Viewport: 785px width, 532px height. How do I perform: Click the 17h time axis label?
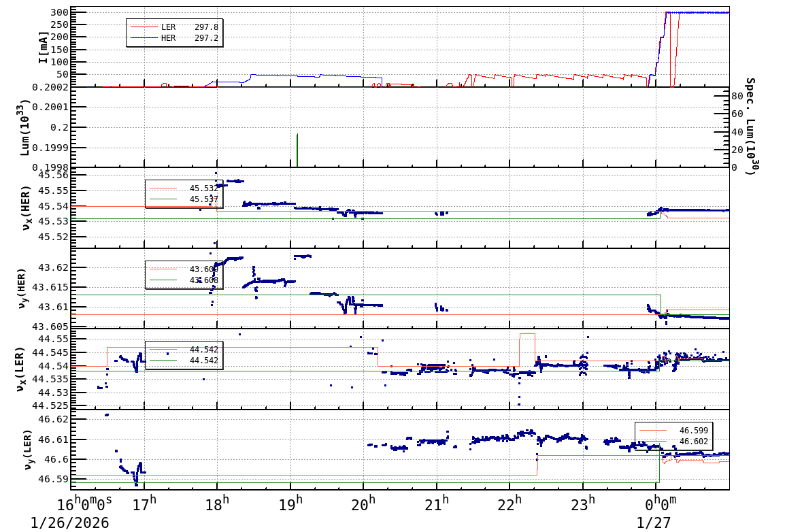point(145,505)
